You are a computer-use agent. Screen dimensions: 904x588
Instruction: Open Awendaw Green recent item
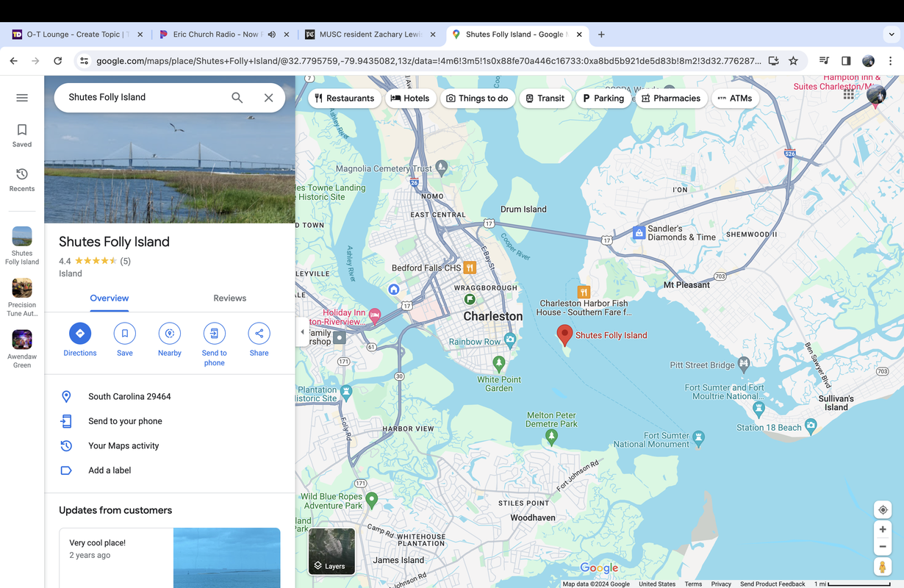[22, 349]
